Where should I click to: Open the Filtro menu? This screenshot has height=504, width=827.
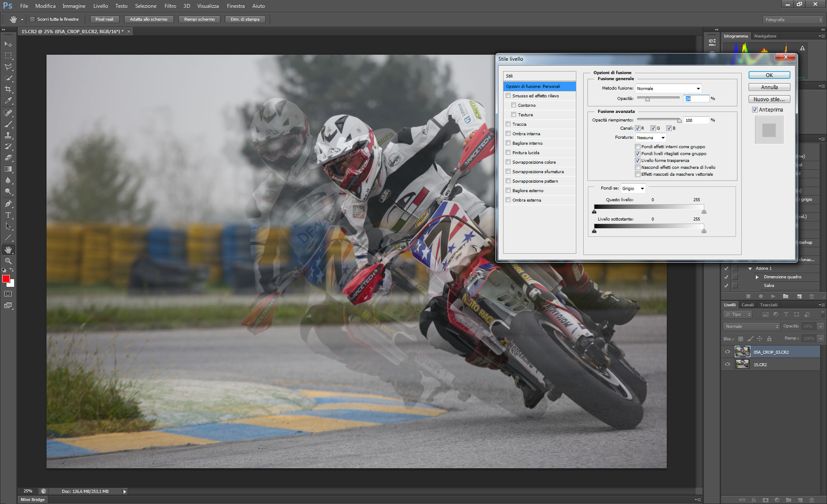pyautogui.click(x=170, y=6)
